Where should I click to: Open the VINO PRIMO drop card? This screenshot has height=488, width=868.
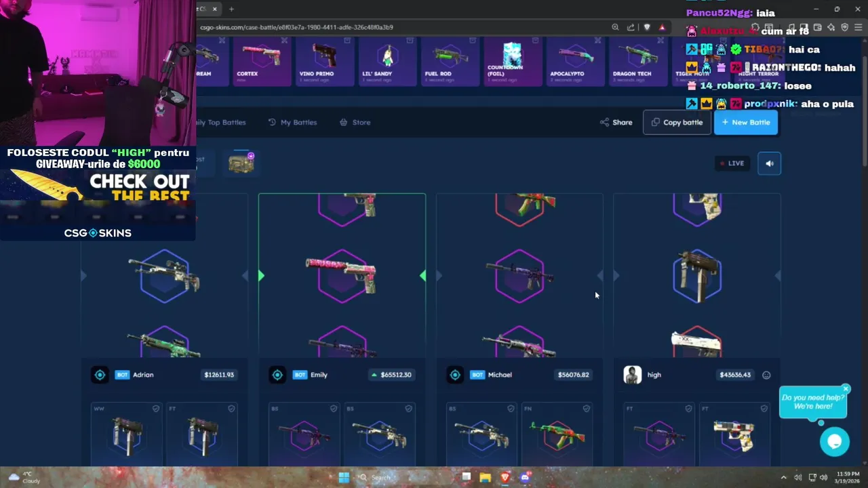pyautogui.click(x=325, y=62)
